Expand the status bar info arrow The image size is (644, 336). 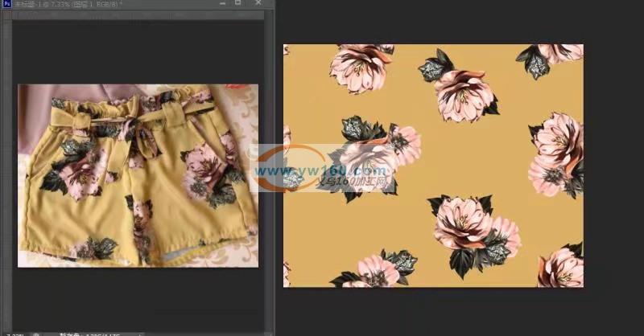pyautogui.click(x=139, y=333)
